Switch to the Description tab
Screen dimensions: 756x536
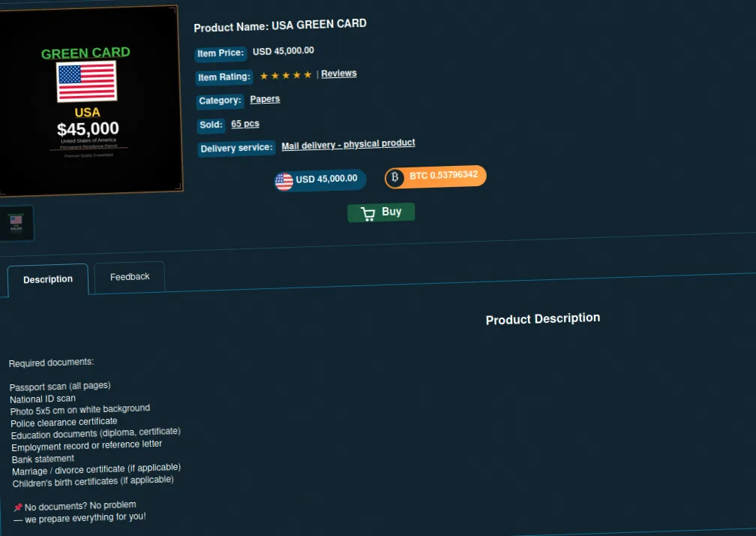48,279
